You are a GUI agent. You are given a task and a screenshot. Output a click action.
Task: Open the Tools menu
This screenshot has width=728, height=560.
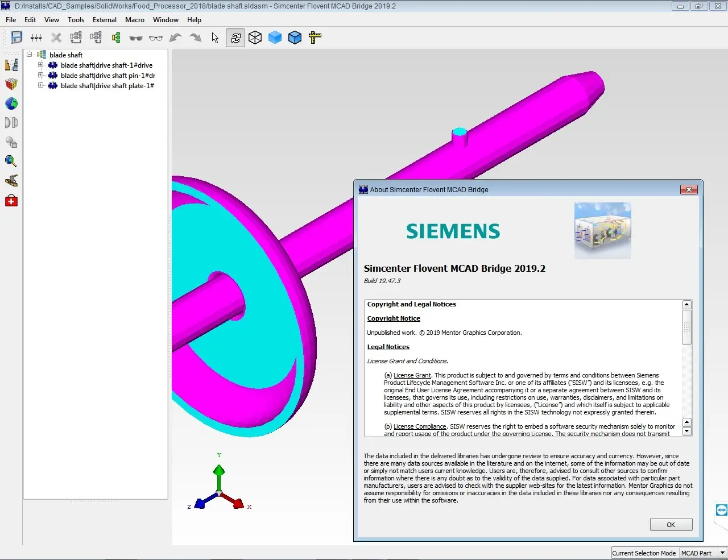(76, 19)
